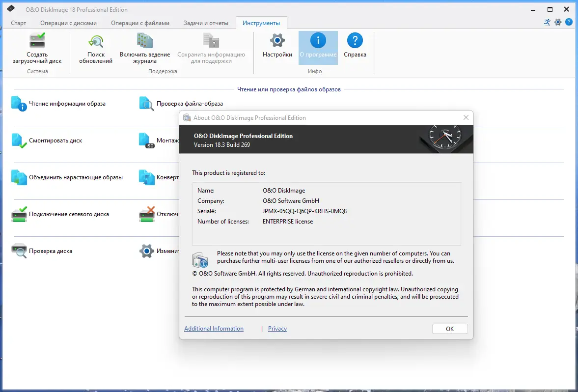Viewport: 578px width, 392px height.
Task: Click the small blue help icon at top right
Action: coord(569,22)
